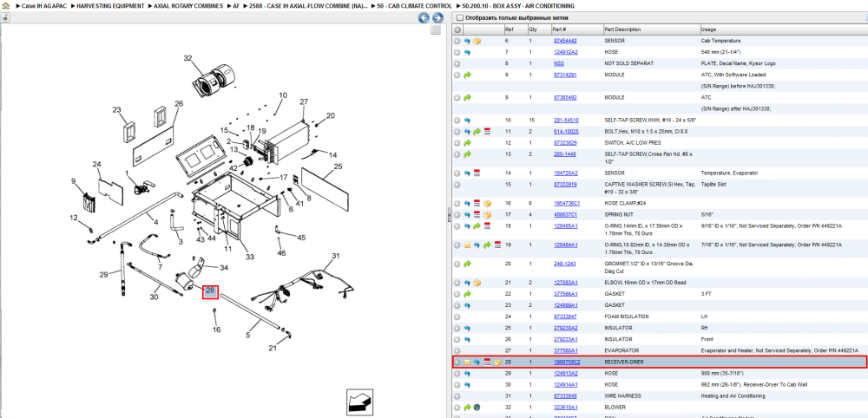Open part number link 124912A2
The image size is (868, 418).
[565, 52]
